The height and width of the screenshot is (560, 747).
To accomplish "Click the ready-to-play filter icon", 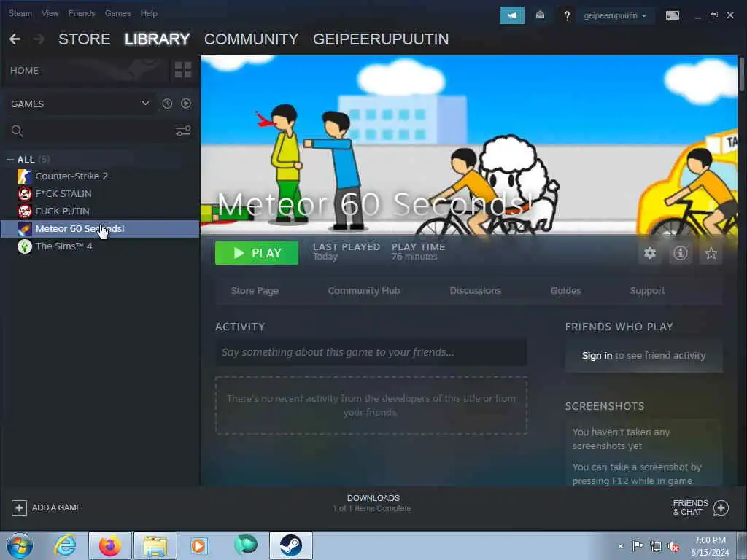I will click(x=186, y=104).
